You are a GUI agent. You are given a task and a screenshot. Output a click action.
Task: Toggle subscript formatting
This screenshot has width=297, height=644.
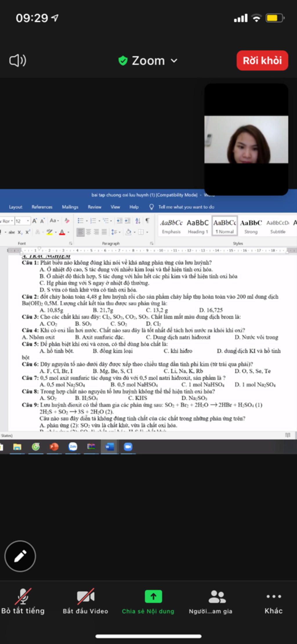(20, 232)
